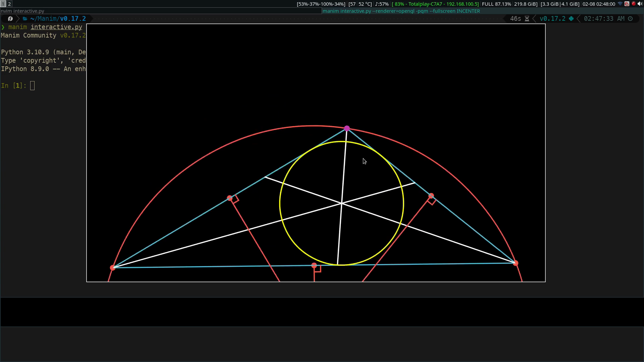Toggle the branch icon next to v0.17.2
This screenshot has width=644, height=362.
[571, 19]
